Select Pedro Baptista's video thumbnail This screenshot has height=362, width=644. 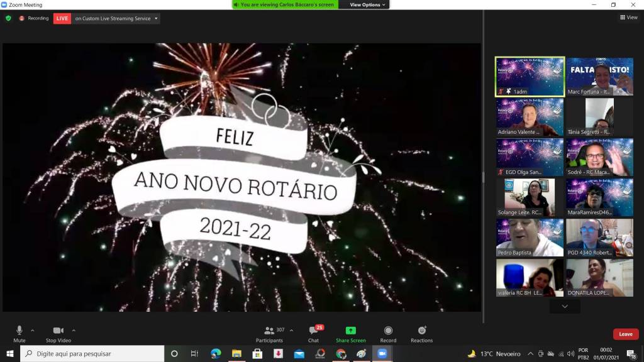[530, 238]
